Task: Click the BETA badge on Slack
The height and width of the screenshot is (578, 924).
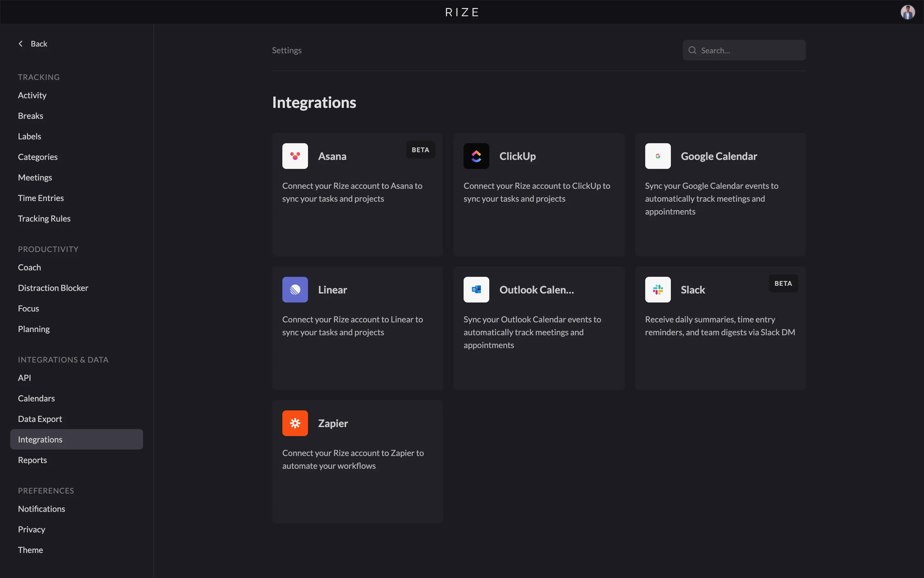Action: pos(783,284)
